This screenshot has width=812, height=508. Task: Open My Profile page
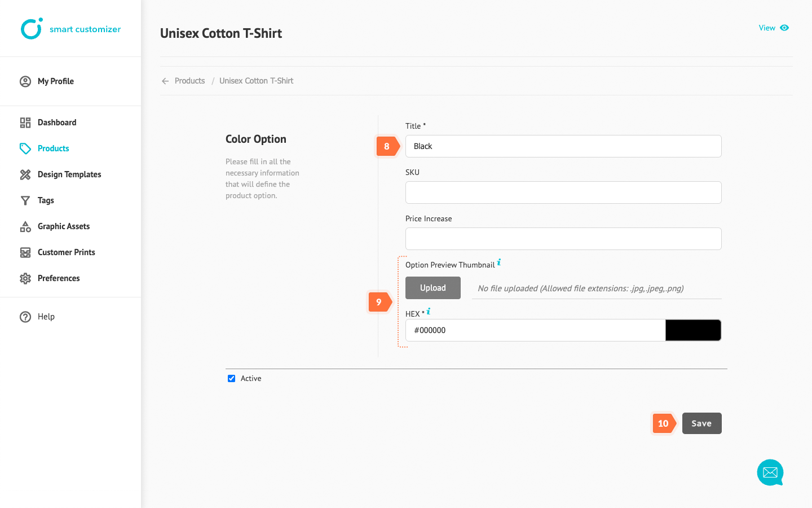pyautogui.click(x=56, y=81)
